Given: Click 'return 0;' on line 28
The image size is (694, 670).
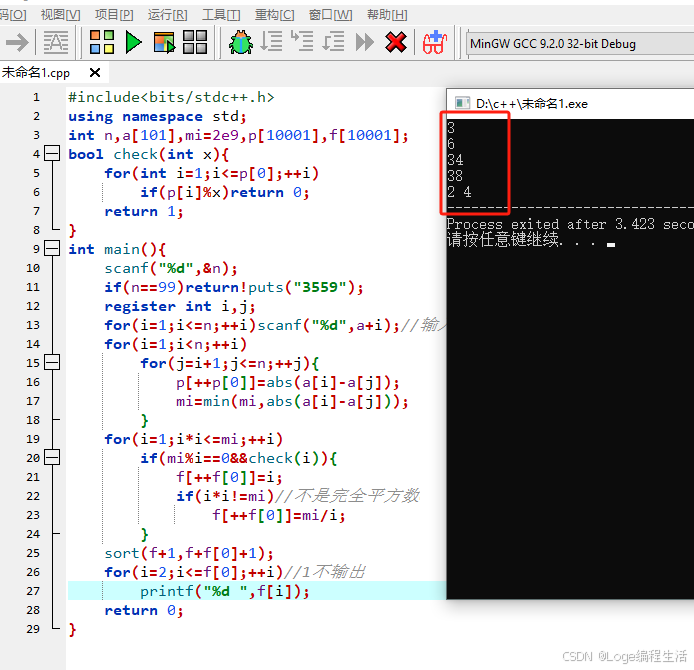Looking at the screenshot, I should tap(144, 610).
